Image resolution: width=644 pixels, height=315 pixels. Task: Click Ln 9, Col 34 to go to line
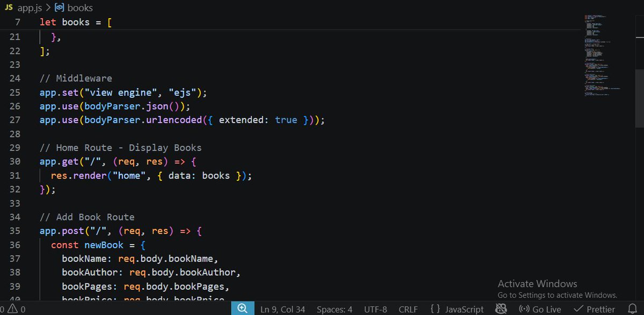(282, 309)
